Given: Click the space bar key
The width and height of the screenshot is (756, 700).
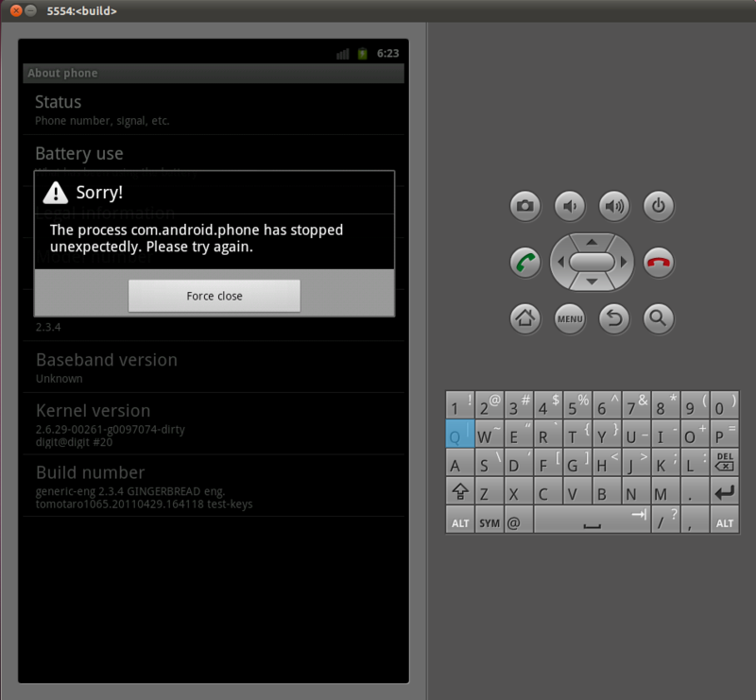Looking at the screenshot, I should 593,520.
